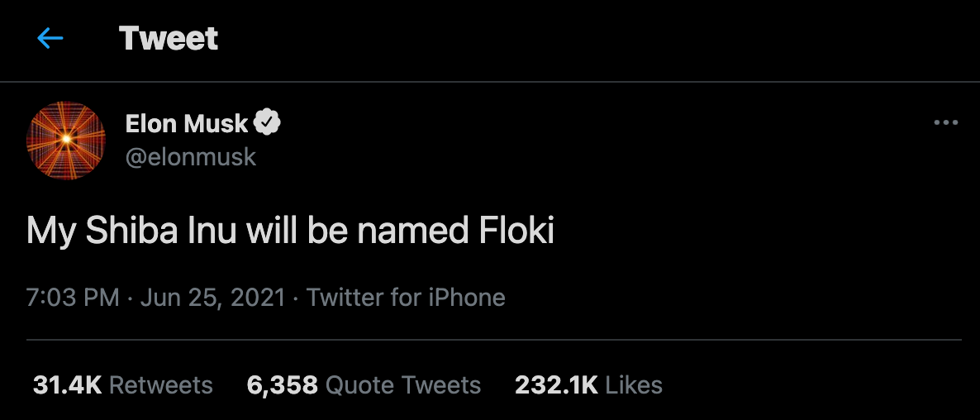Viewport: 980px width, 420px height.
Task: Click the blue back arrow
Action: point(50,38)
